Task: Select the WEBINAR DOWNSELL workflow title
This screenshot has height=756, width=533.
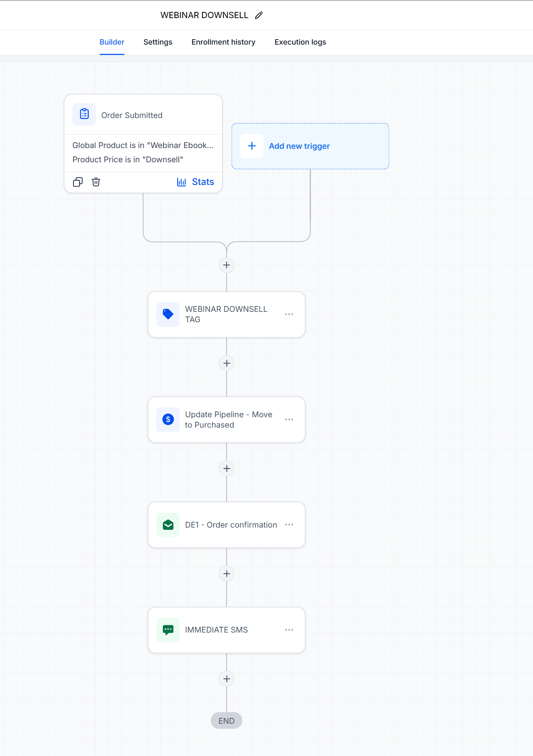Action: coord(204,15)
